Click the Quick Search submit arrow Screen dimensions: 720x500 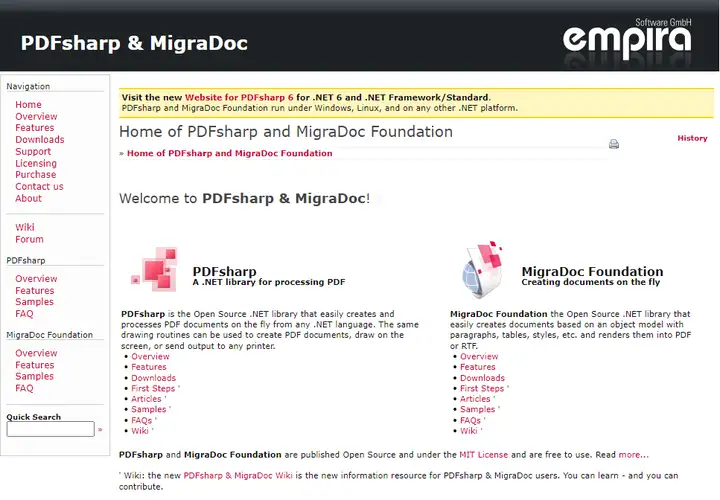[100, 430]
